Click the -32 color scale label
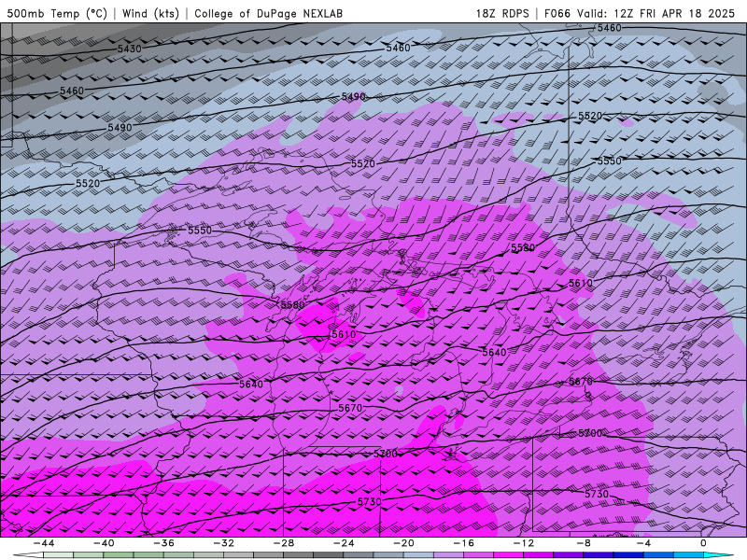Viewport: 747px width, 560px height. [223, 543]
